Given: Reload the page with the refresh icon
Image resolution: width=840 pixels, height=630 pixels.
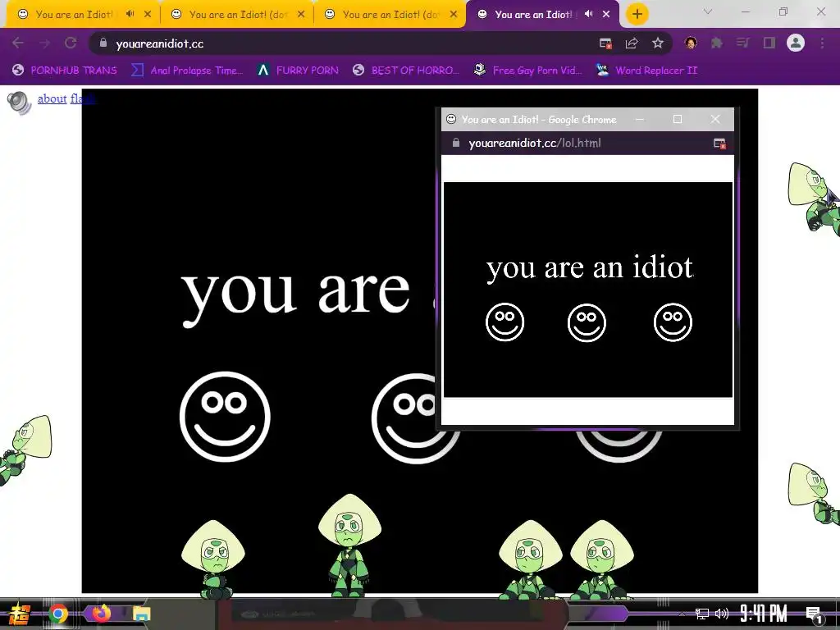Looking at the screenshot, I should (71, 43).
